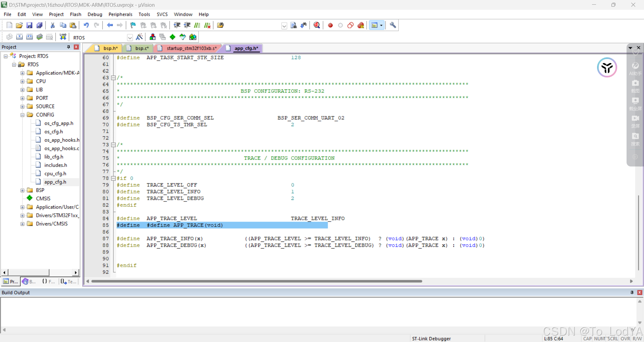
Task: Open the Pack Installer icon
Action: click(193, 37)
